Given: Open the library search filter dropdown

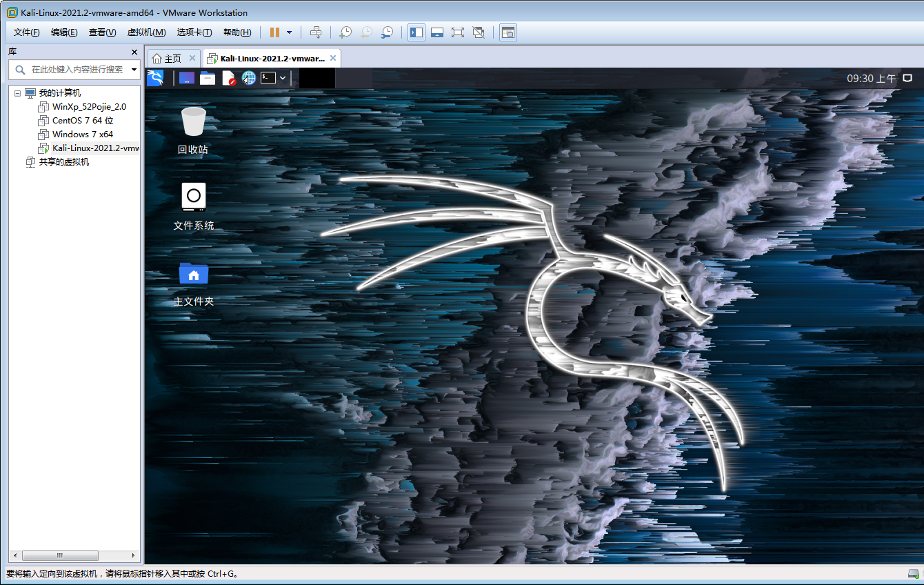Looking at the screenshot, I should tap(134, 70).
